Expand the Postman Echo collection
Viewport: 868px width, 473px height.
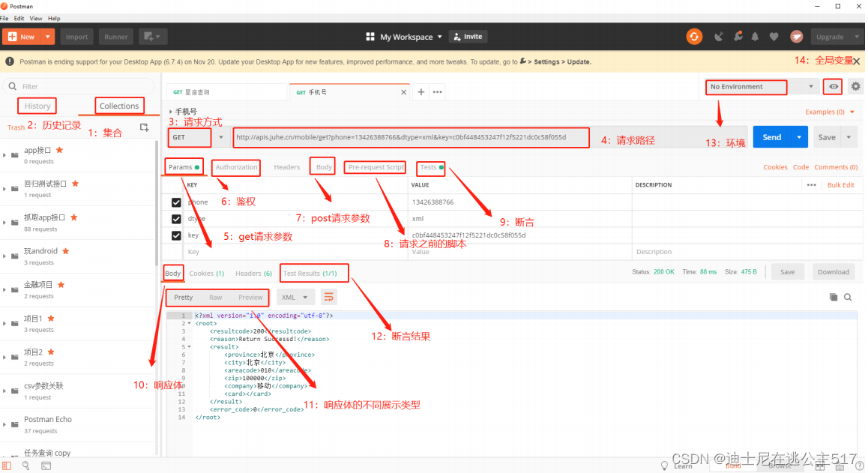coord(4,424)
